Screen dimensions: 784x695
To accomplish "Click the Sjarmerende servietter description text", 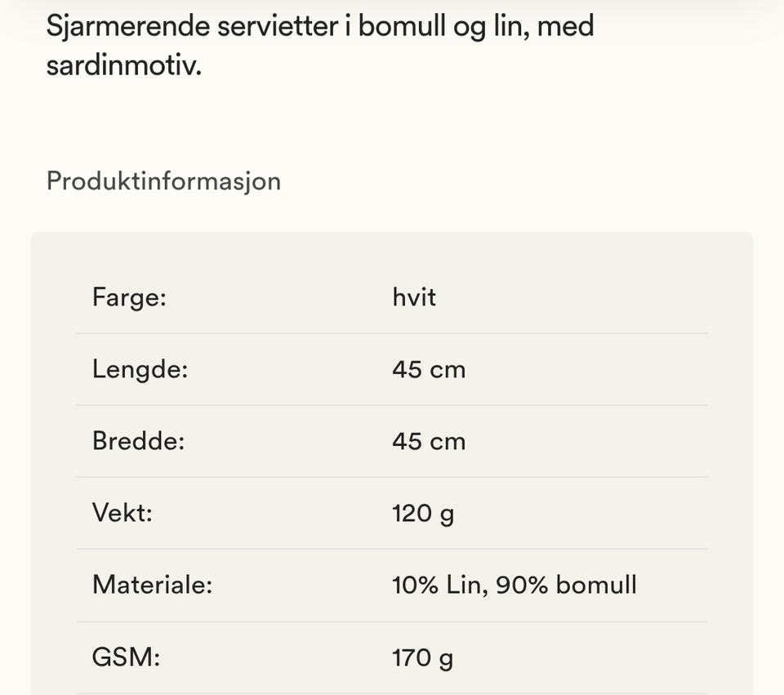I will tap(320, 46).
